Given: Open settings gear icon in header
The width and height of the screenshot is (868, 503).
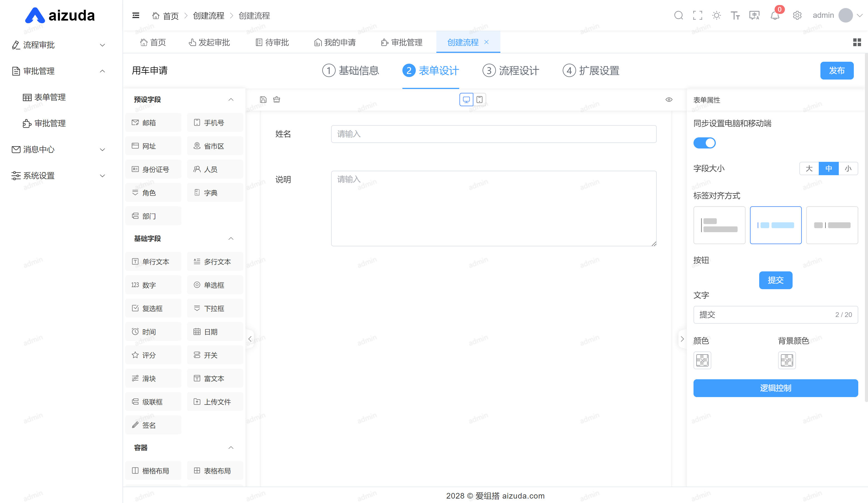Looking at the screenshot, I should coord(797,16).
